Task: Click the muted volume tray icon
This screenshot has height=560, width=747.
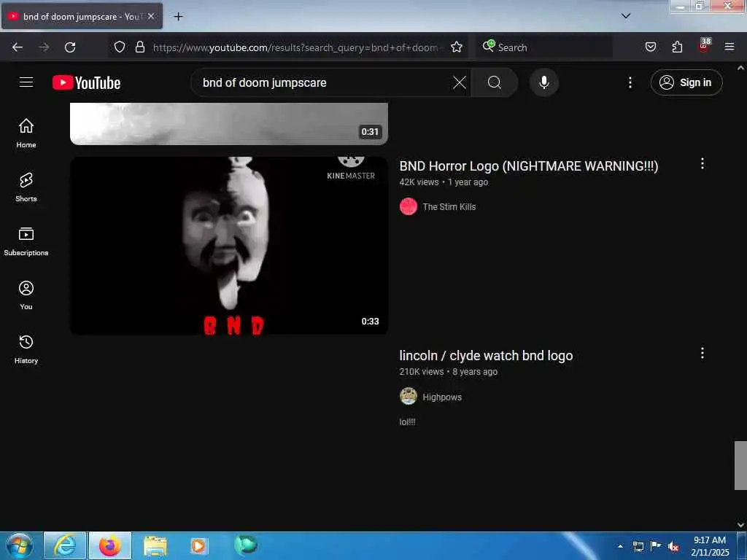Action: click(673, 547)
